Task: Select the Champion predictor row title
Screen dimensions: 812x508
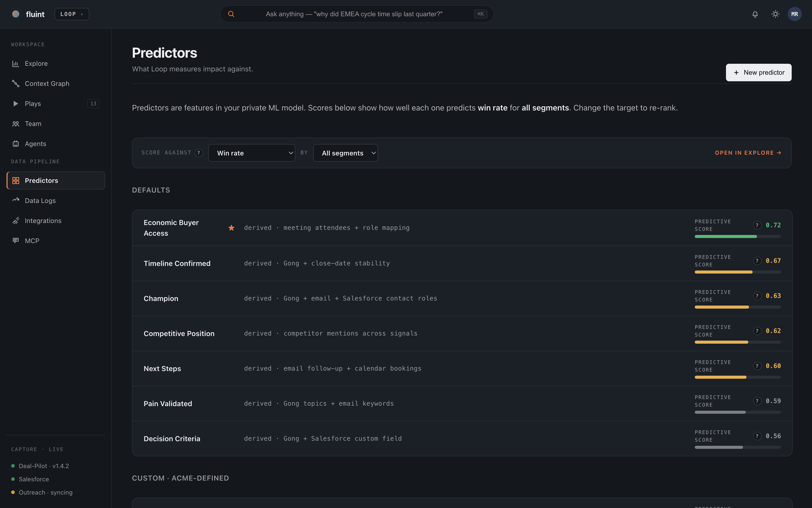Action: (161, 298)
